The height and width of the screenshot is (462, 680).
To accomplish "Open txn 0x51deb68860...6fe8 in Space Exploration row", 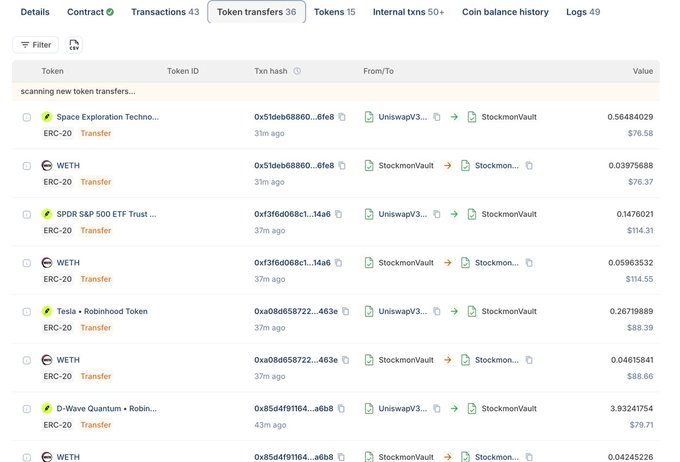I will click(294, 117).
